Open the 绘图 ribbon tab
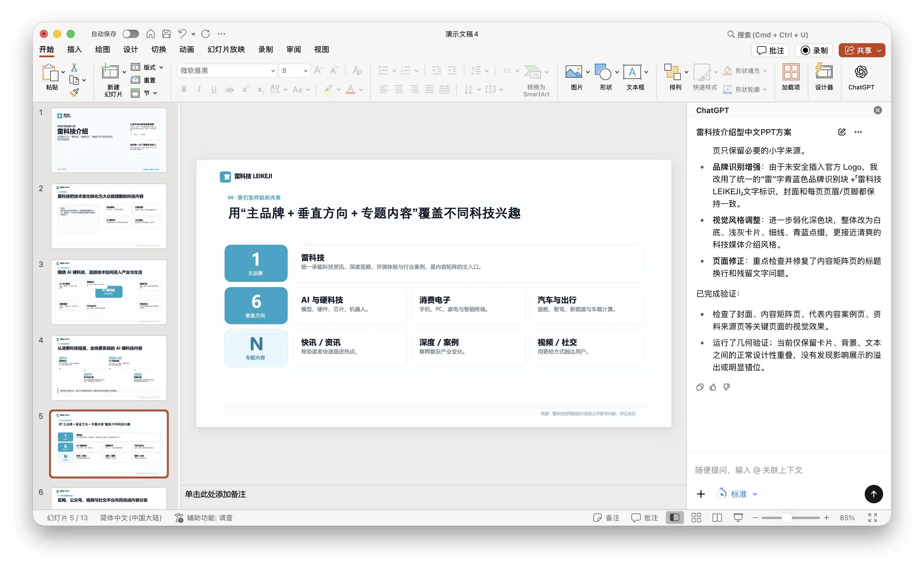This screenshot has width=924, height=569. pyautogui.click(x=102, y=49)
